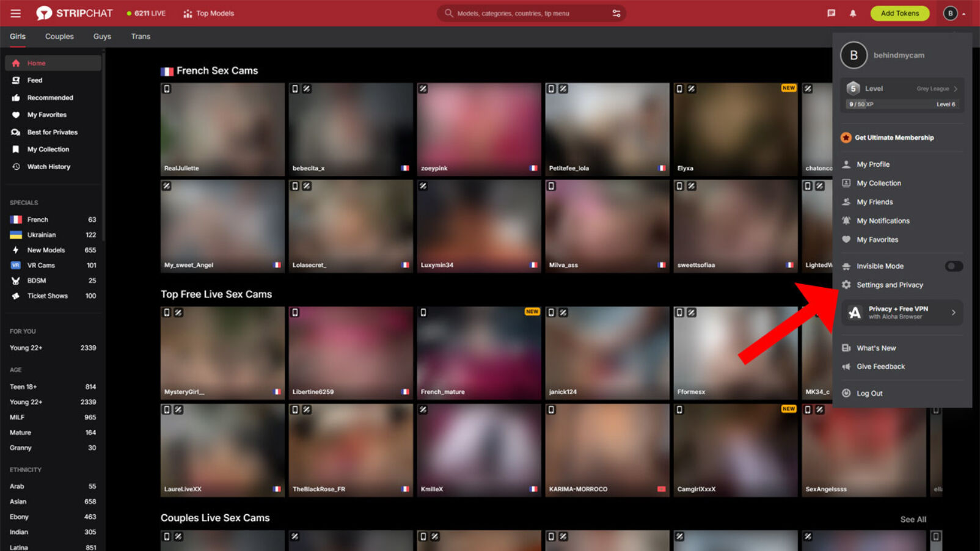Open See All for Couples Live Sex Cams

click(x=913, y=519)
